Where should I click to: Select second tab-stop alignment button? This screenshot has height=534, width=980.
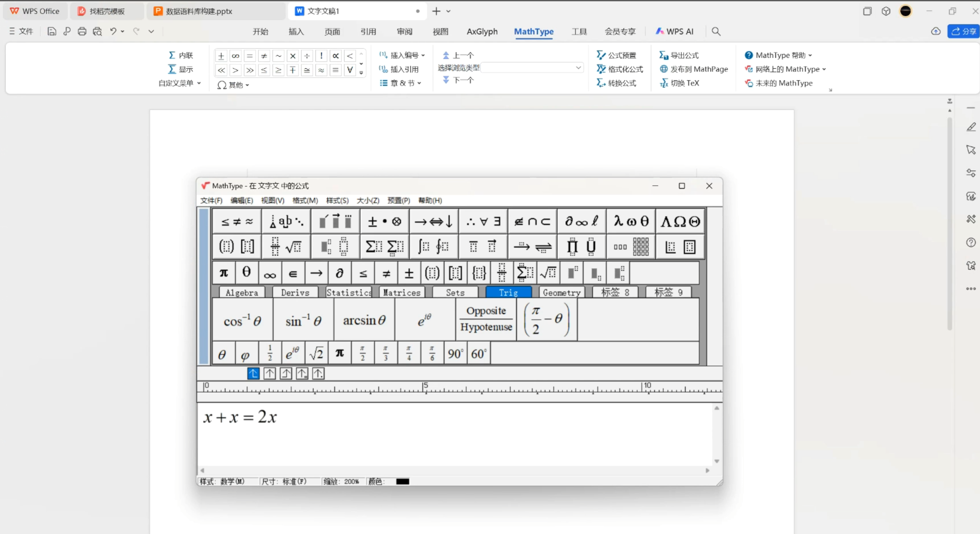click(270, 374)
